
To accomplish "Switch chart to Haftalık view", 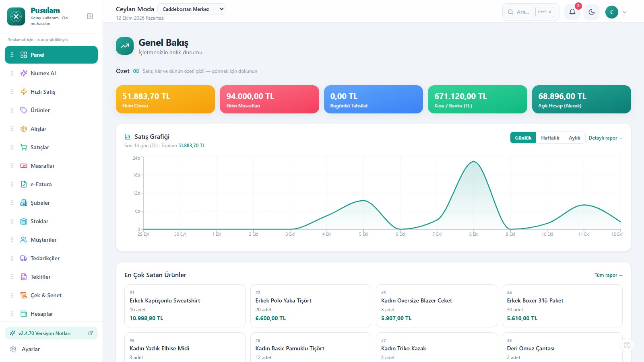I will tap(550, 138).
